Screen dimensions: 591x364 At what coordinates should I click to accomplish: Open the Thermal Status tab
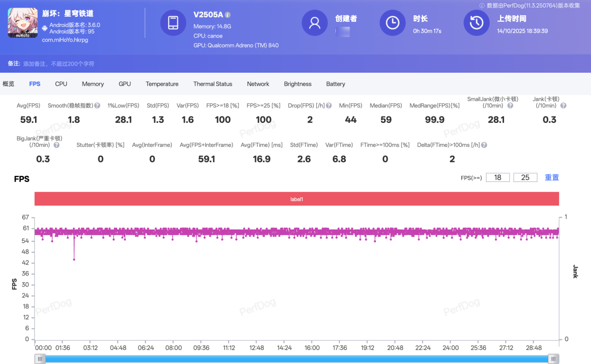(212, 84)
